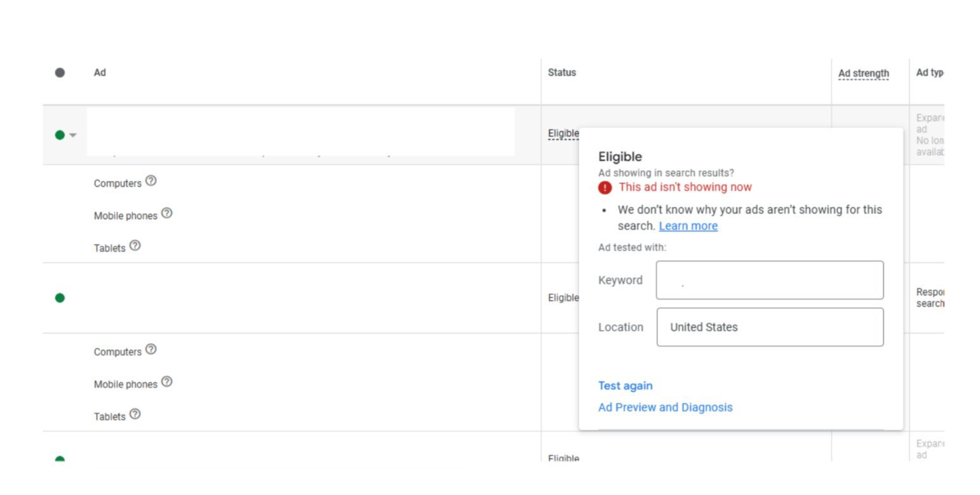980x495 pixels.
Task: Click the underlined Eligible status of first ad
Action: 563,133
